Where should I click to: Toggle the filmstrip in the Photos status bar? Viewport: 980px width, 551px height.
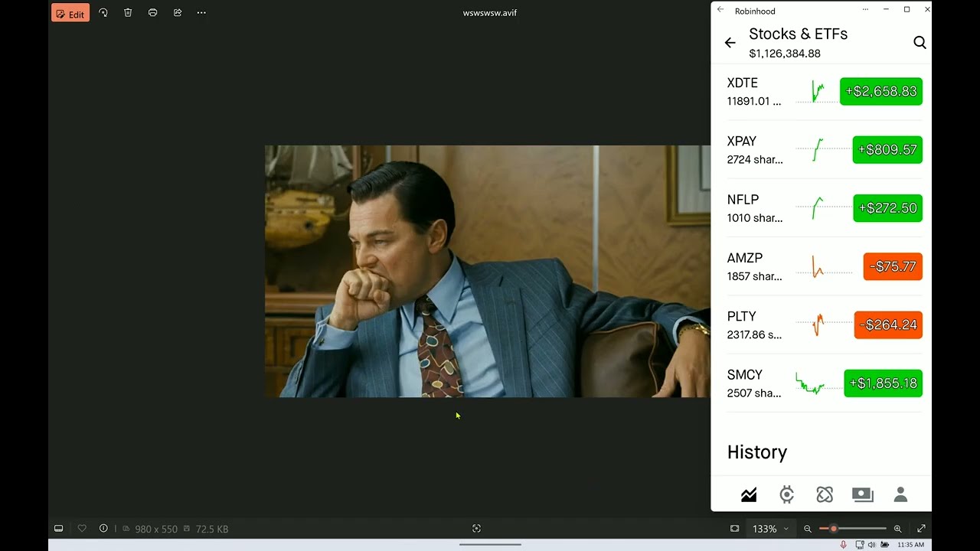coord(58,529)
